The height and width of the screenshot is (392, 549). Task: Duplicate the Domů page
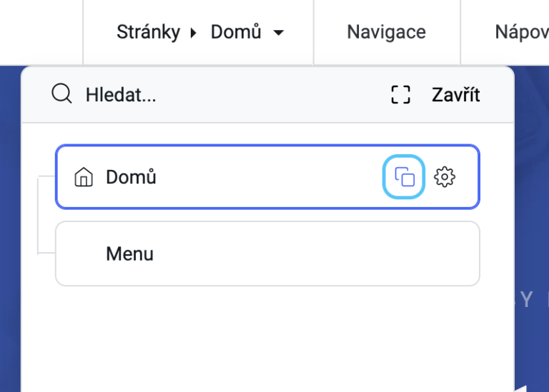[x=404, y=176]
